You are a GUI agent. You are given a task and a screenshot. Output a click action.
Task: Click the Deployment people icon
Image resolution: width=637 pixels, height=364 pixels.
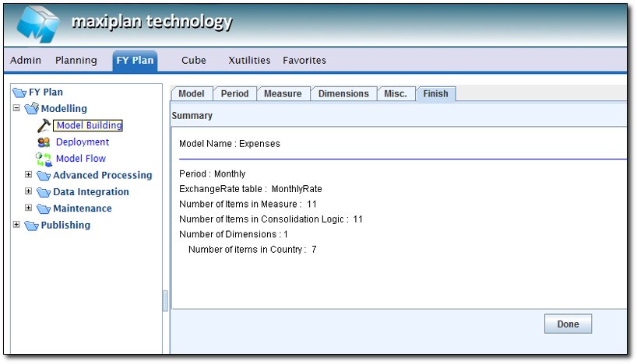(x=44, y=142)
